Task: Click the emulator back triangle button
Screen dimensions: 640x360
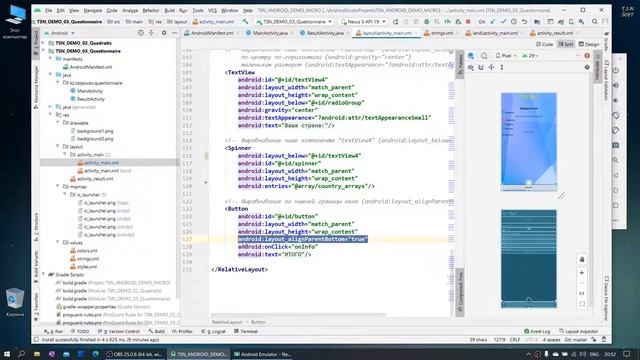Action: pos(616,176)
